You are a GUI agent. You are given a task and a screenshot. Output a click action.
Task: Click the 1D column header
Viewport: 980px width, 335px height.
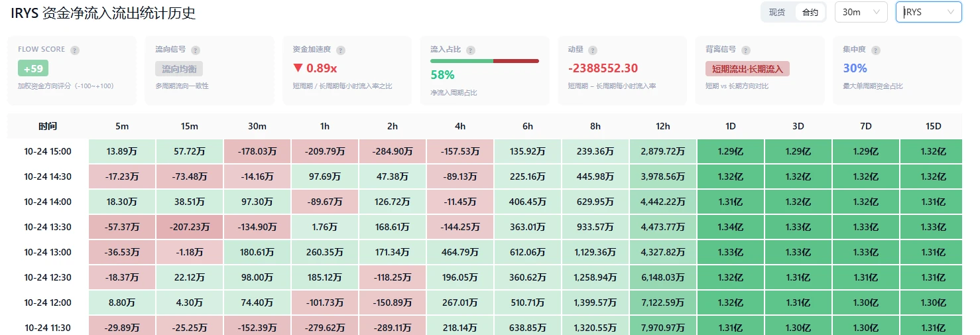coord(731,126)
